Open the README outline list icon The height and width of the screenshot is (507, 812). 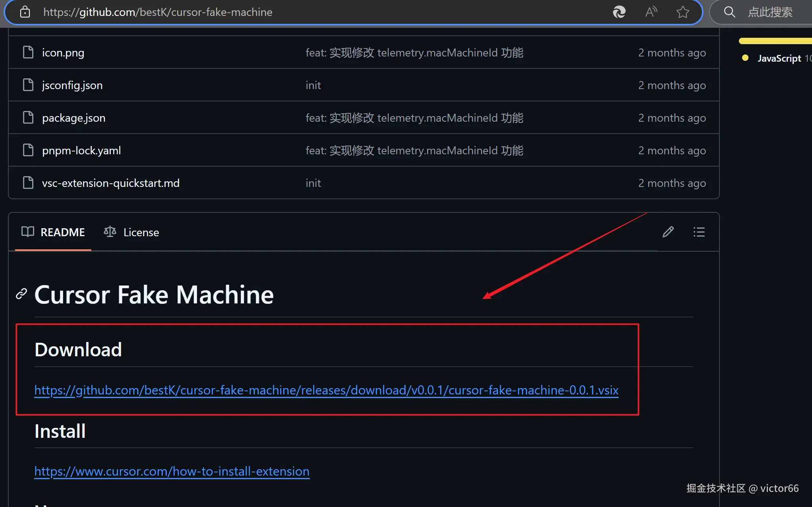[699, 232]
